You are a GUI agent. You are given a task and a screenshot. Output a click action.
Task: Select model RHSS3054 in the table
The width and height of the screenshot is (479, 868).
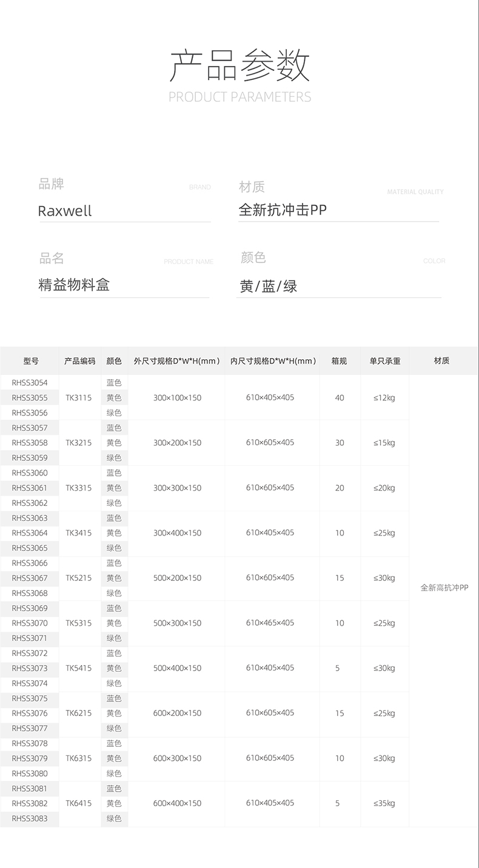30,383
